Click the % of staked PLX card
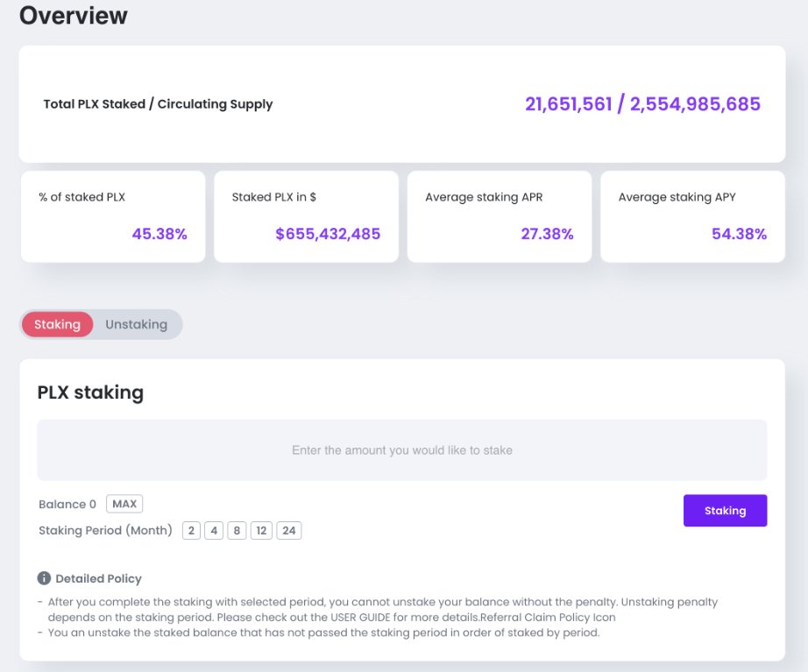This screenshot has width=808, height=672. (112, 216)
